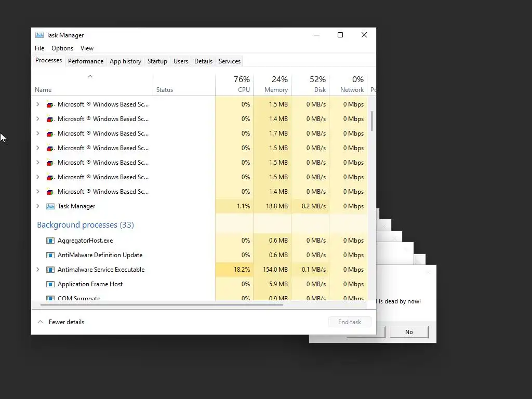Click the Fewer details label

66,322
